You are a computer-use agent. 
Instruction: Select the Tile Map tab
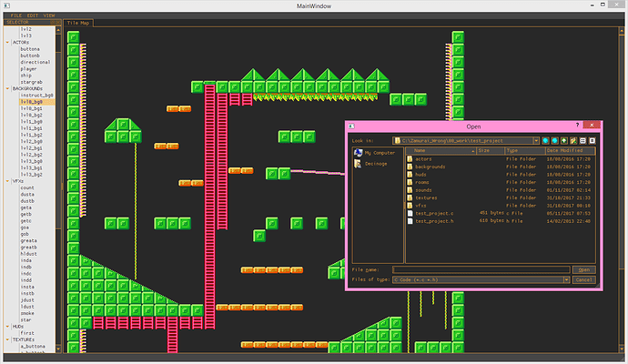coord(78,23)
